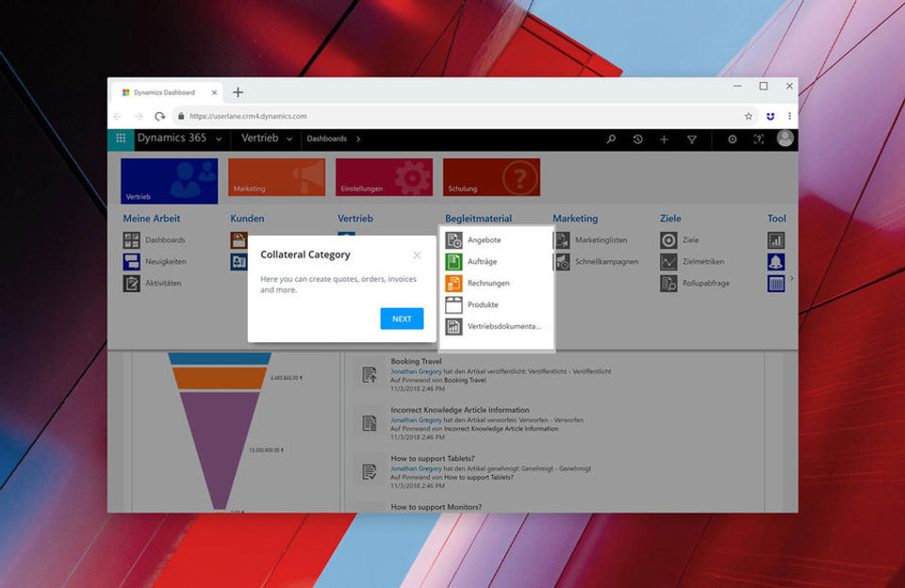Image resolution: width=905 pixels, height=588 pixels.
Task: Click the Rollupabfrage icon
Action: coord(668,284)
